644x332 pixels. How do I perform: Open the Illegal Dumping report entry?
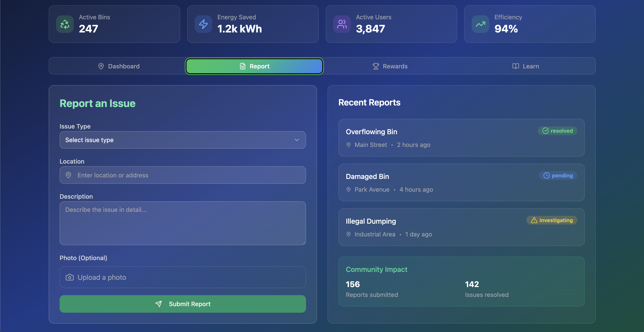click(x=425, y=227)
